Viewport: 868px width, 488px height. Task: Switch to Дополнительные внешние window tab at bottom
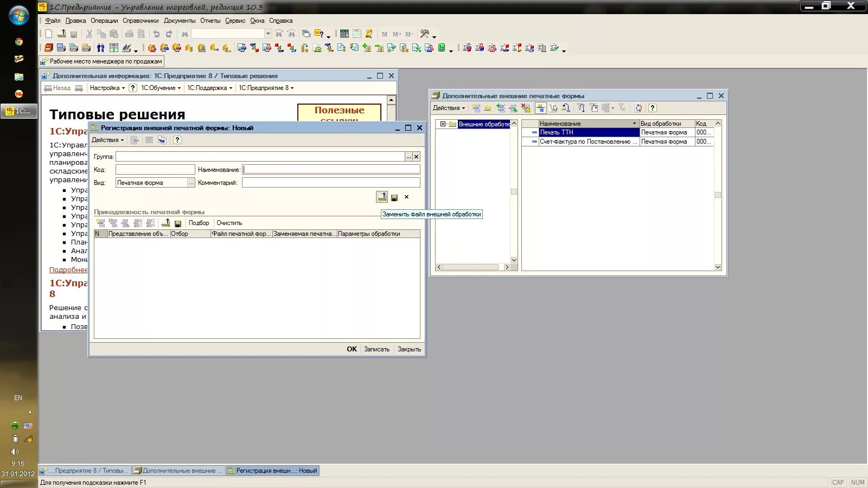tap(178, 471)
